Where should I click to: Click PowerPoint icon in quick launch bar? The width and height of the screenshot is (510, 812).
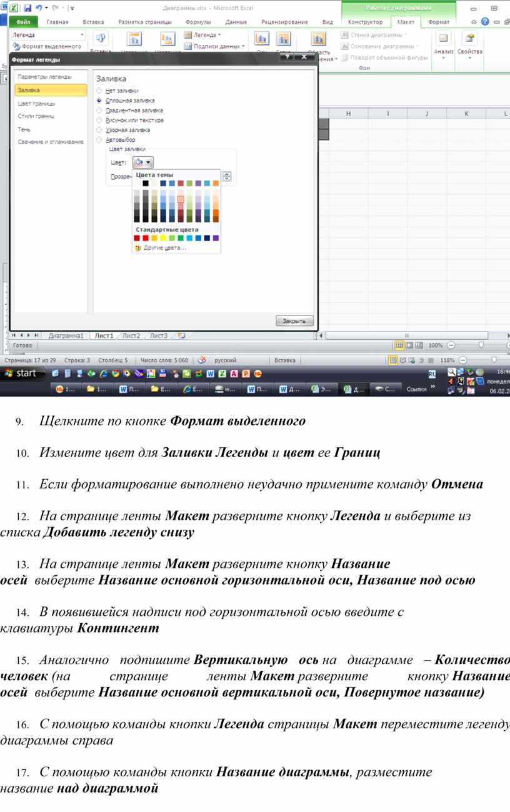click(x=246, y=374)
